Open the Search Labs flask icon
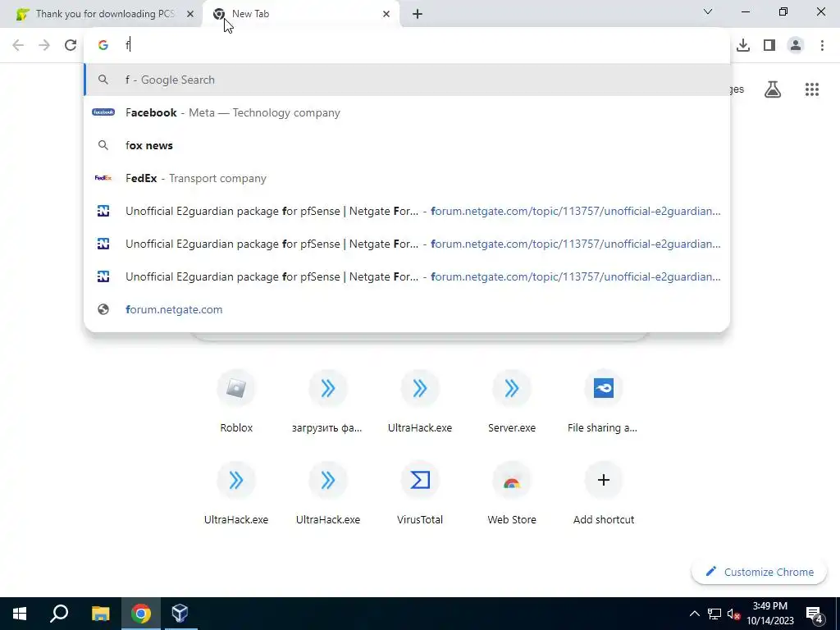840x630 pixels. click(x=773, y=89)
